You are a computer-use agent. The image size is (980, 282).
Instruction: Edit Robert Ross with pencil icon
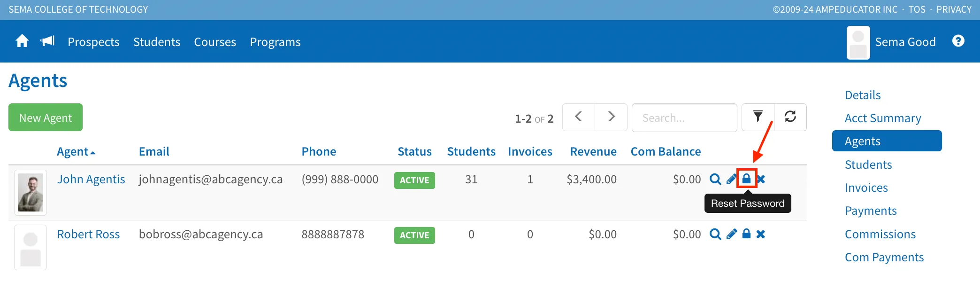tap(731, 234)
